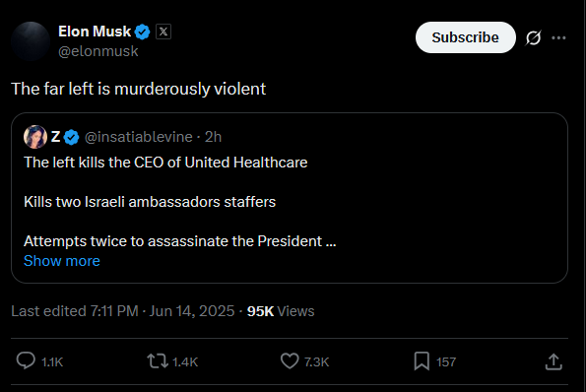Click the Grok slashed-circle icon
This screenshot has width=586, height=392.
533,37
